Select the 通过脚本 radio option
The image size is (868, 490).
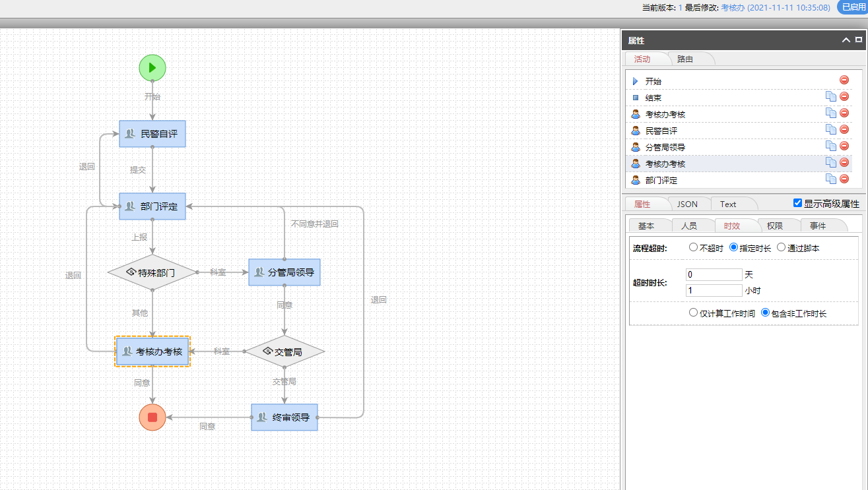[781, 248]
